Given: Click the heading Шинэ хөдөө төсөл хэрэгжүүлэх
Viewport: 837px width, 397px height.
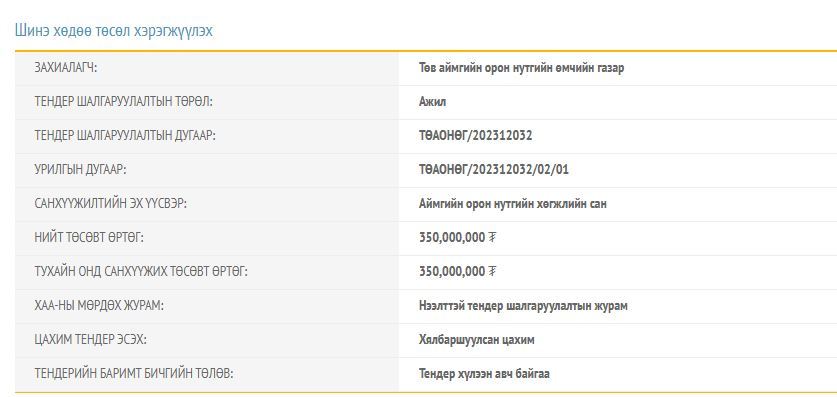Looking at the screenshot, I should (x=114, y=31).
